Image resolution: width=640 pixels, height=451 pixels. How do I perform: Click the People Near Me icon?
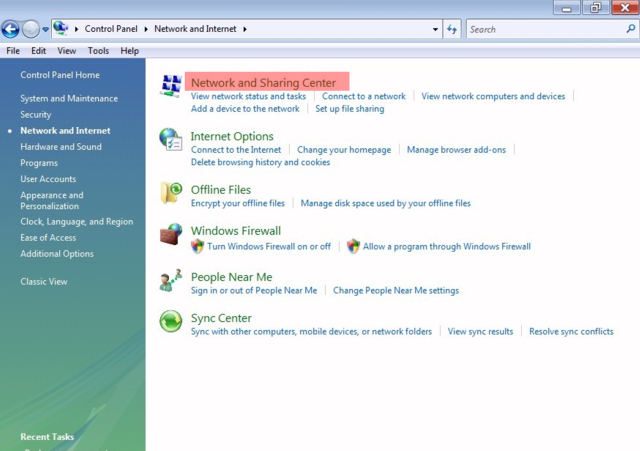point(171,280)
